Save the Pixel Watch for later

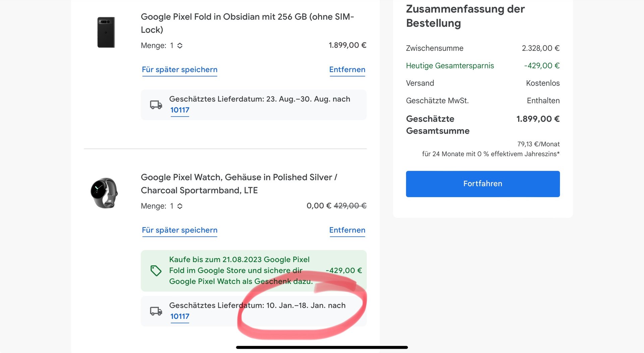179,230
